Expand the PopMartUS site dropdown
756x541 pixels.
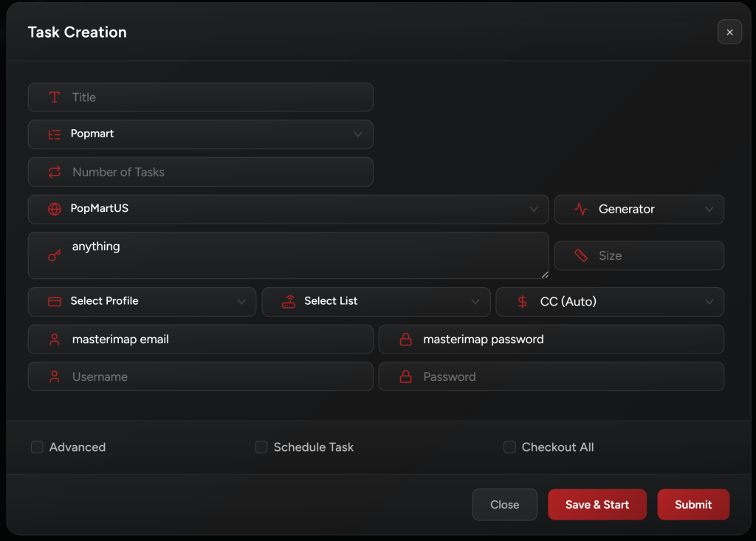[288, 209]
